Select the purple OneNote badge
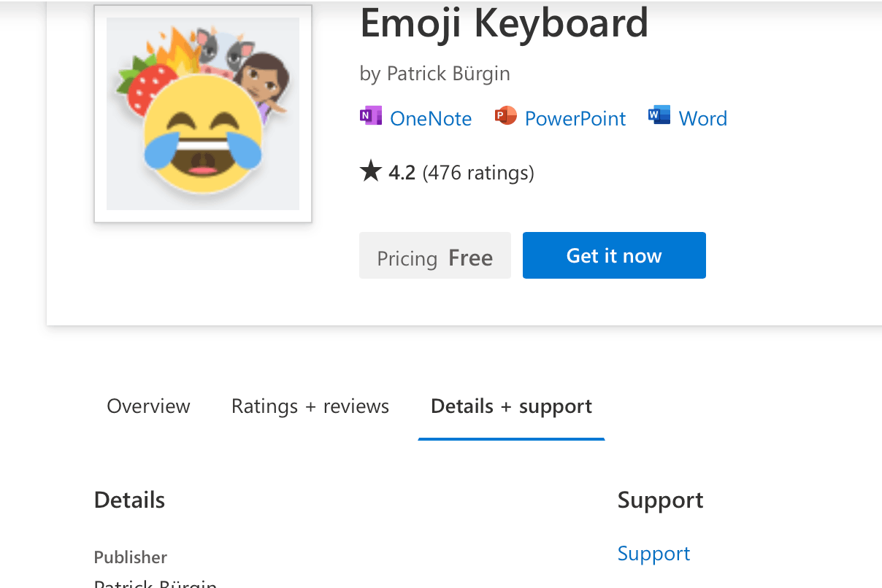This screenshot has width=882, height=588. click(371, 115)
